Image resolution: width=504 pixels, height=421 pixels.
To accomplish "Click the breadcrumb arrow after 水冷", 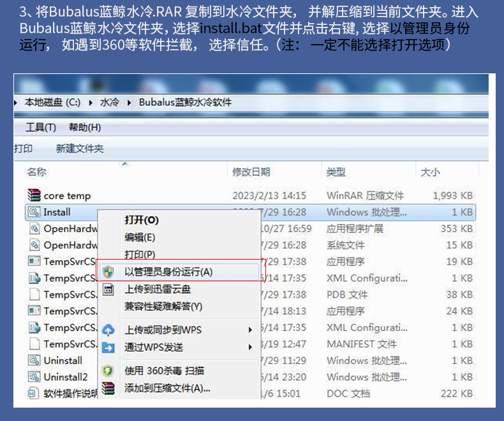I will [x=129, y=103].
